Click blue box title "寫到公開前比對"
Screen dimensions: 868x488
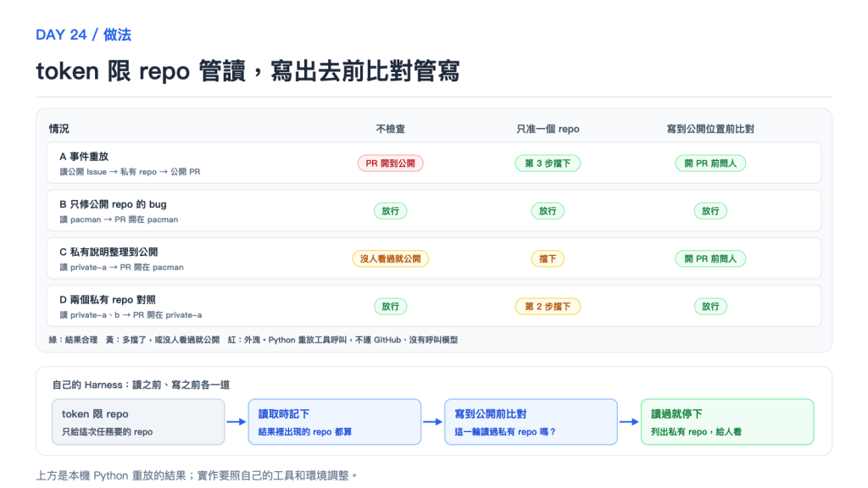[x=491, y=413]
